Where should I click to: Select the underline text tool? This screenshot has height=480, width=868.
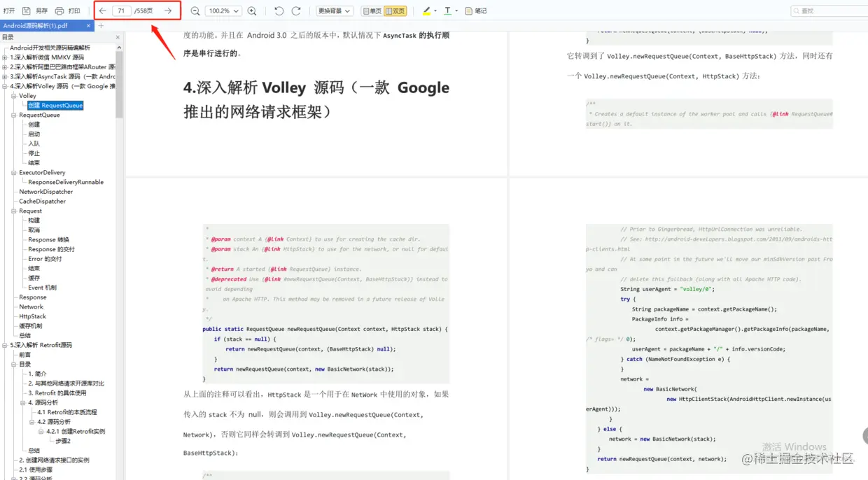coord(448,11)
